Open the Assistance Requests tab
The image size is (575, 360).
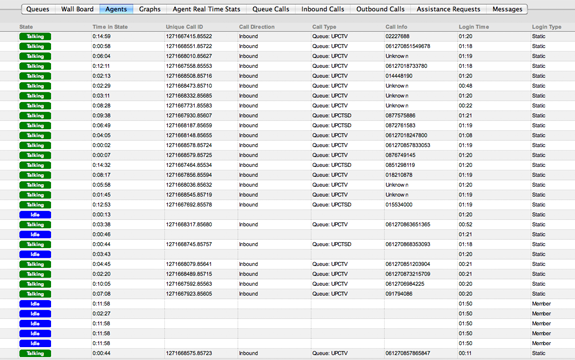(448, 9)
